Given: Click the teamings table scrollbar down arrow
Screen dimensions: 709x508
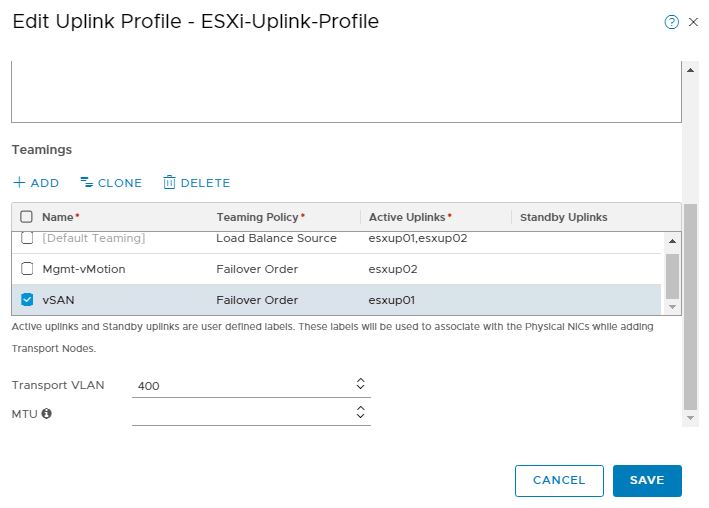Looking at the screenshot, I should (x=672, y=307).
